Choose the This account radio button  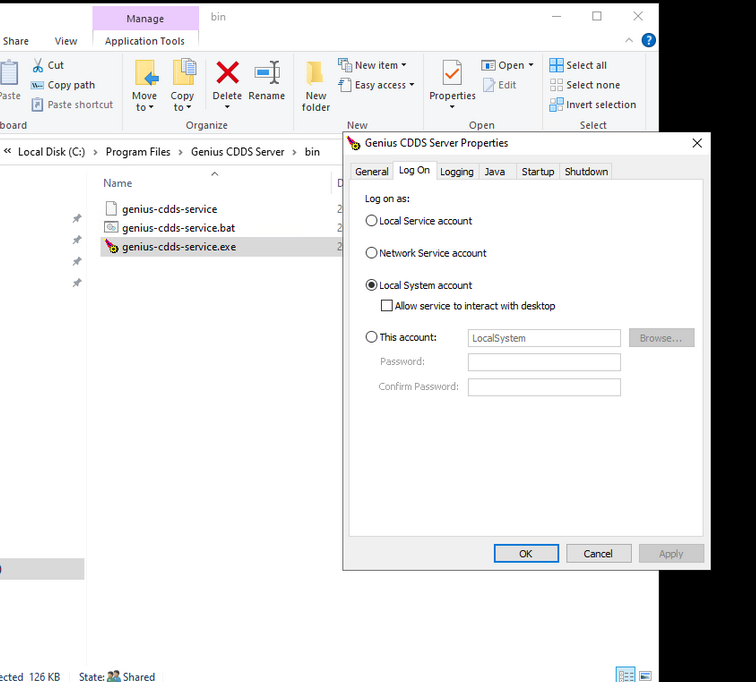pos(371,337)
